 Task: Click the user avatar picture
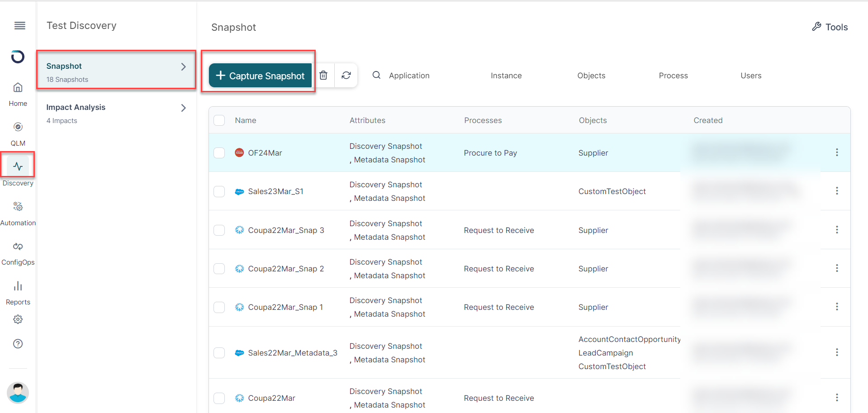tap(18, 393)
